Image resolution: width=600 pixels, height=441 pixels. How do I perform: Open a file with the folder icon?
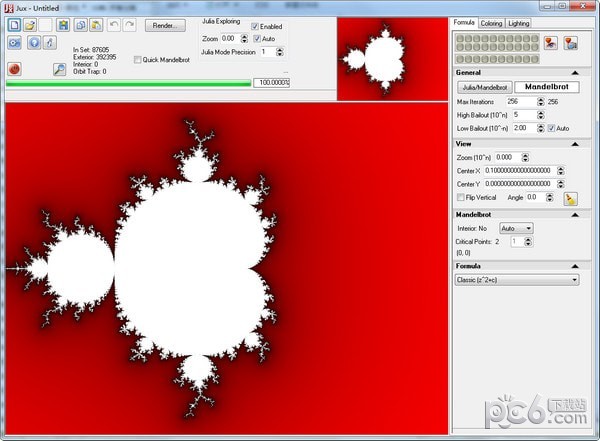click(x=30, y=25)
